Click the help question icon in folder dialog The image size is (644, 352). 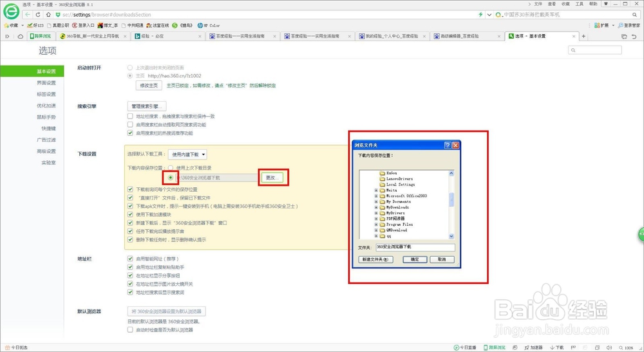[448, 145]
